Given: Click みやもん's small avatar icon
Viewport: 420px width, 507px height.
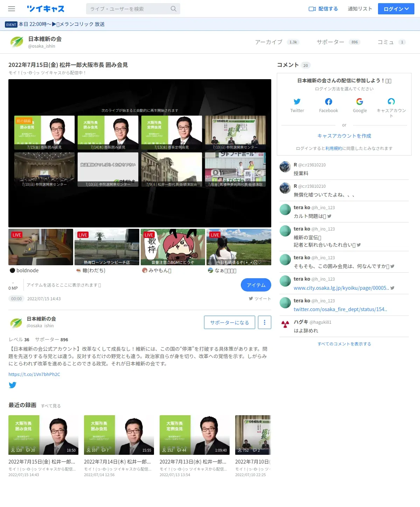Looking at the screenshot, I should coord(145,270).
